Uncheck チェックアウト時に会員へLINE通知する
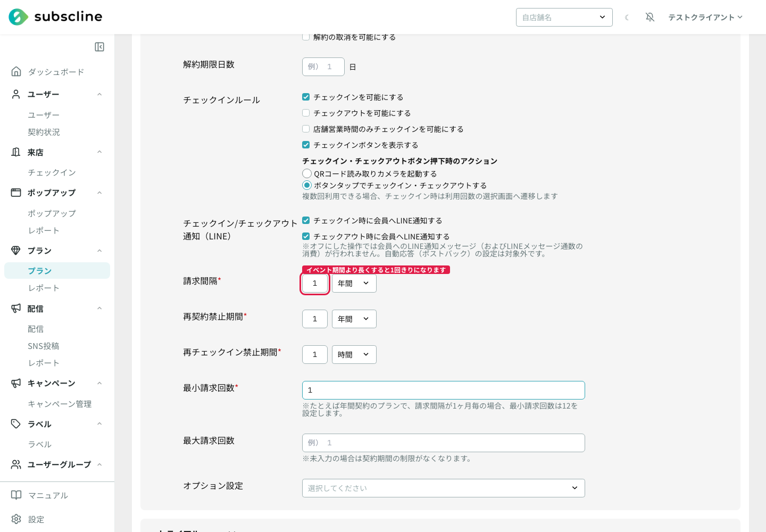The image size is (766, 532). [x=306, y=236]
